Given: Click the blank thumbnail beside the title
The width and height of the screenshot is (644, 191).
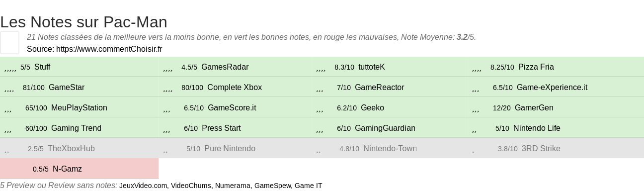Looking at the screenshot, I should click(x=10, y=42).
